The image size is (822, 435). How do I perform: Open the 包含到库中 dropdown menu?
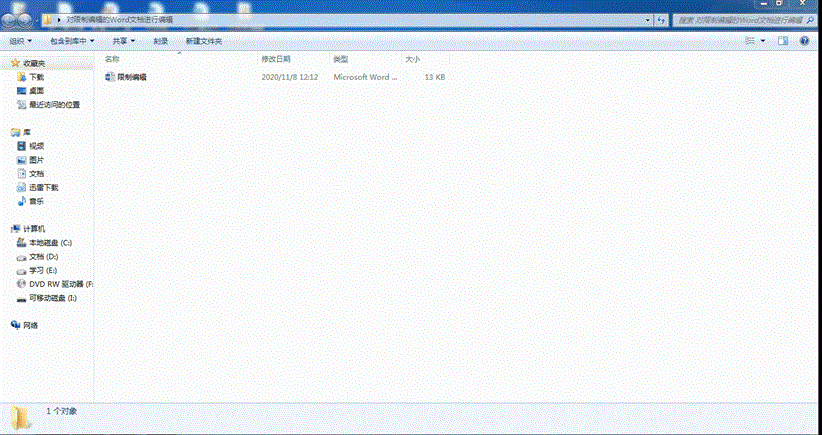click(72, 41)
